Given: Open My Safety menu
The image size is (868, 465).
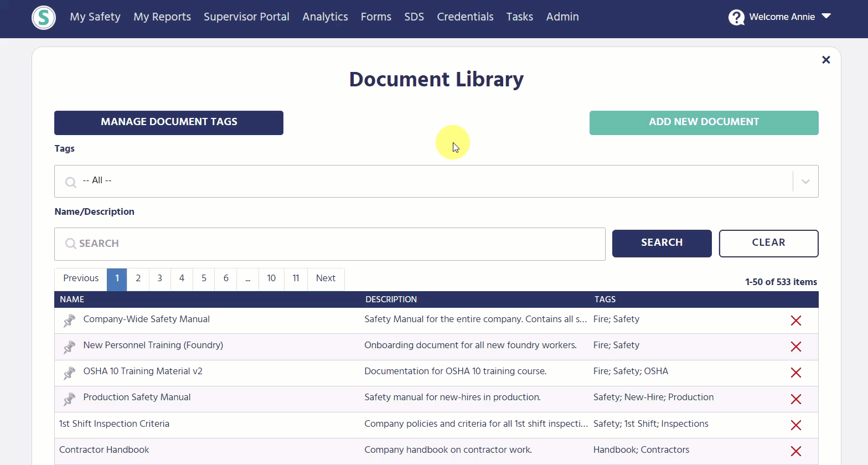Looking at the screenshot, I should (95, 17).
